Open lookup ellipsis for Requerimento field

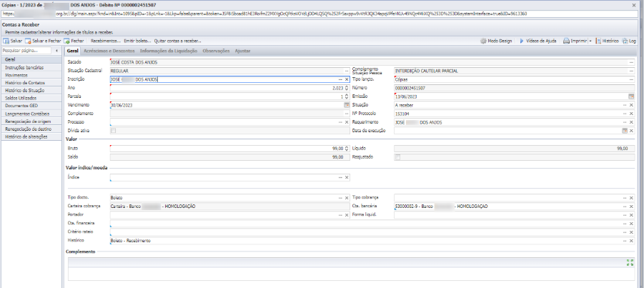(625, 122)
